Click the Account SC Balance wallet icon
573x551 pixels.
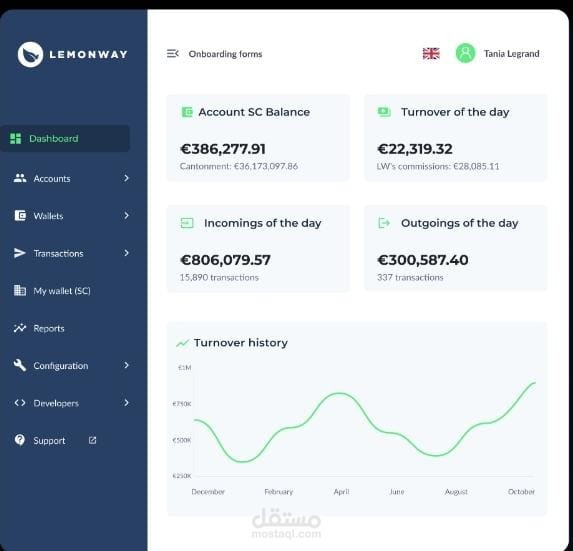coord(187,112)
